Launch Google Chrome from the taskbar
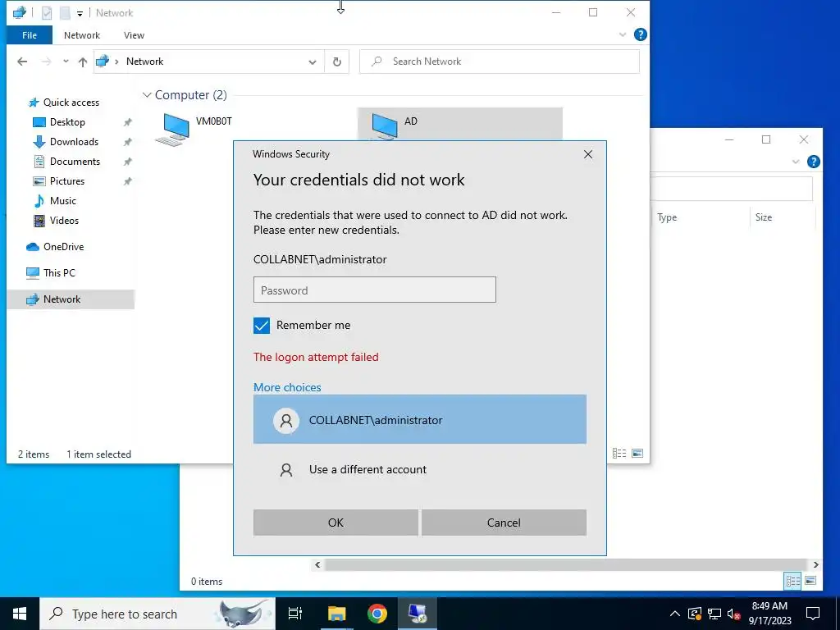 [377, 614]
